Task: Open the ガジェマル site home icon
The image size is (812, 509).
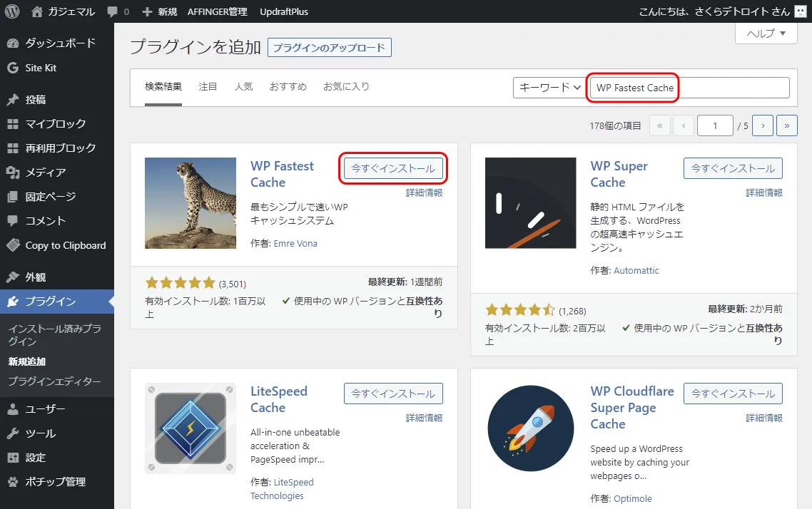Action: pos(37,11)
